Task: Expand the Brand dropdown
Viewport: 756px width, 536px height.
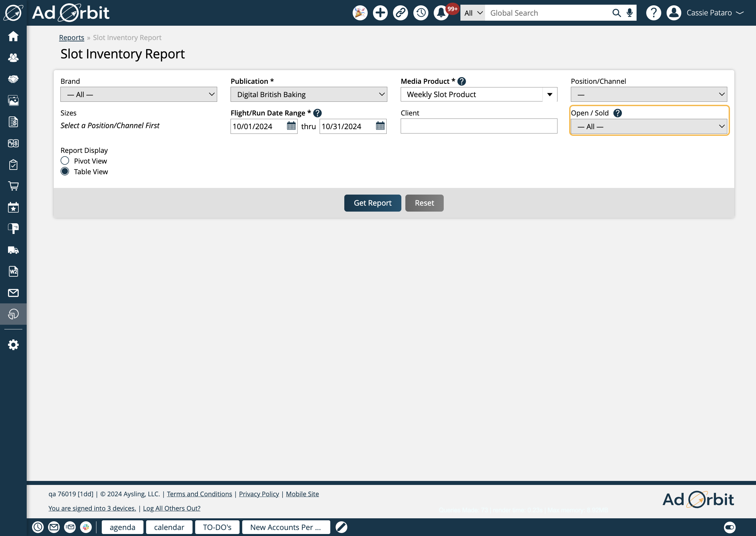Action: coord(138,94)
